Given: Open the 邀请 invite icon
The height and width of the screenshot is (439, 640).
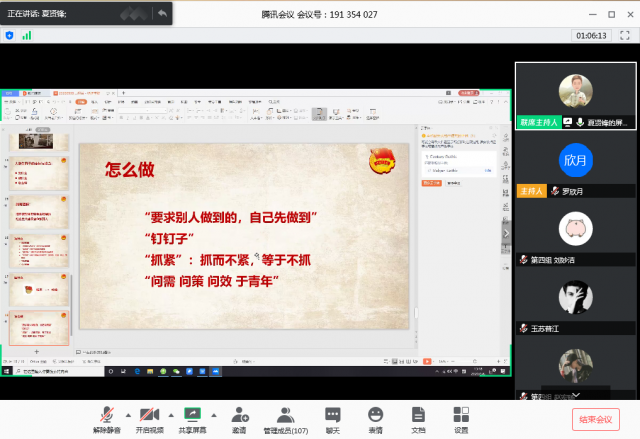Looking at the screenshot, I should coord(240,415).
